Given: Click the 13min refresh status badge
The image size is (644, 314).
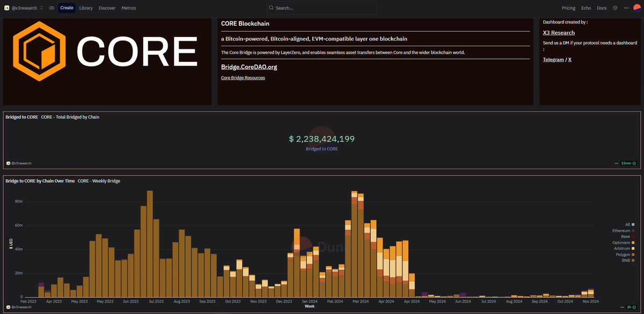Looking at the screenshot, I should coord(628,163).
